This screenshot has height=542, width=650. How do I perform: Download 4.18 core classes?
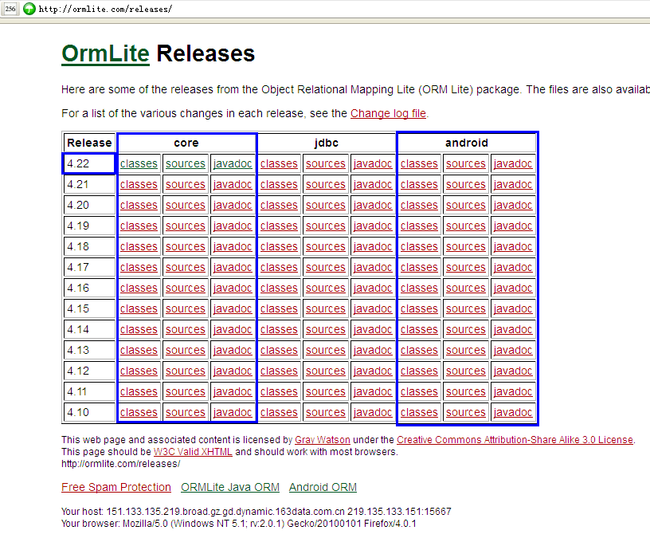coord(139,247)
